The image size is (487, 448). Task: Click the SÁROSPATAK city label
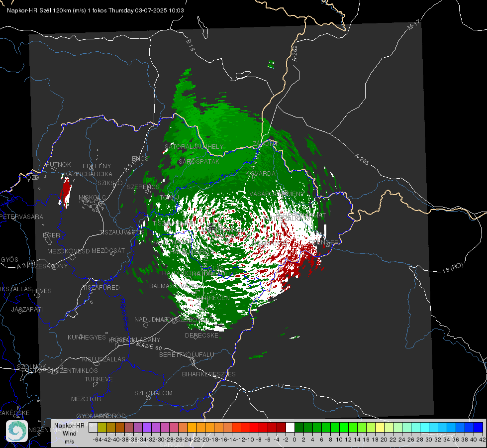click(199, 161)
